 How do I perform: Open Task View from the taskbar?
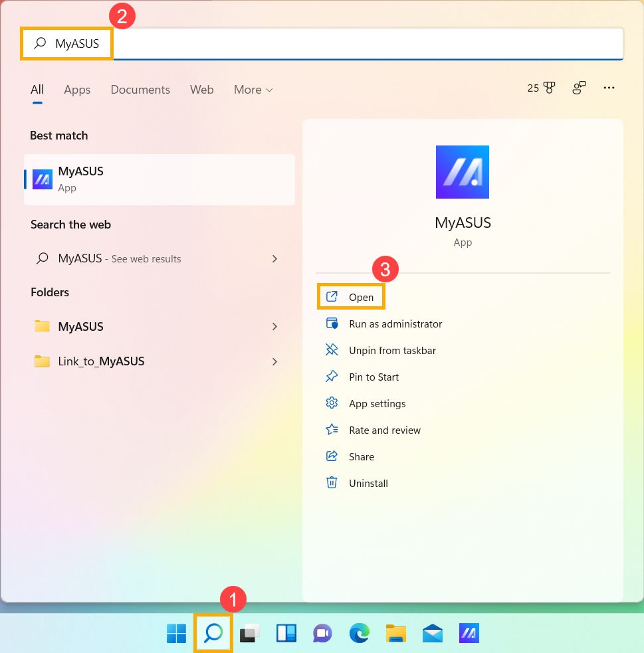click(250, 634)
